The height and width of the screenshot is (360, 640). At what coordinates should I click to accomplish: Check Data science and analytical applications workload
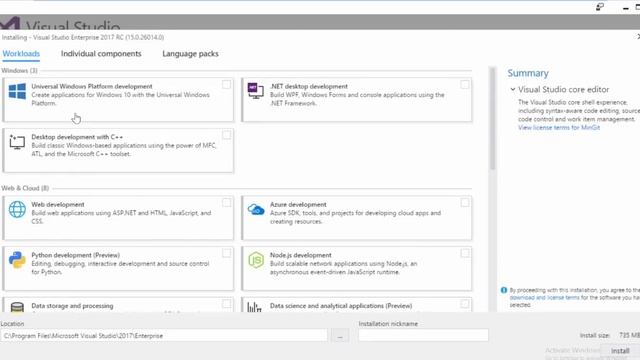click(464, 304)
